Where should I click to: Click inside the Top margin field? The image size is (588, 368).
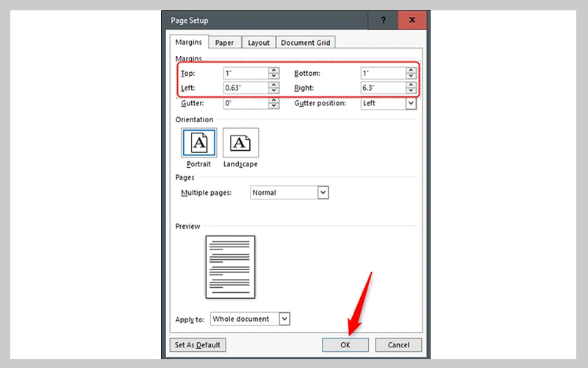pyautogui.click(x=245, y=74)
